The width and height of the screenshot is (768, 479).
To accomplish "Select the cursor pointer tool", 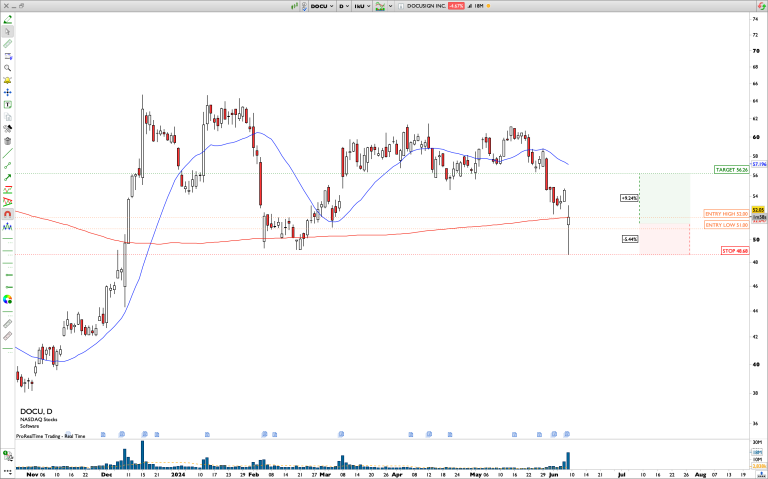I will click(7, 31).
